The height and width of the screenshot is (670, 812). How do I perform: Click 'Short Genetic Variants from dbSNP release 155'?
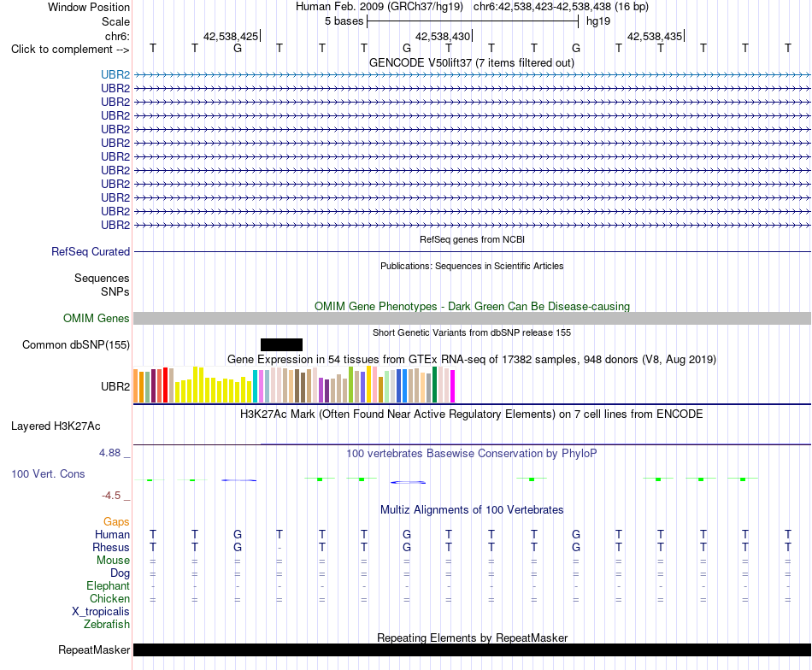471,332
